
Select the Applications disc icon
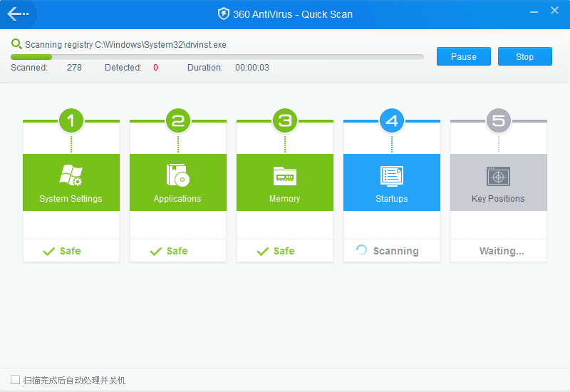coord(177,175)
